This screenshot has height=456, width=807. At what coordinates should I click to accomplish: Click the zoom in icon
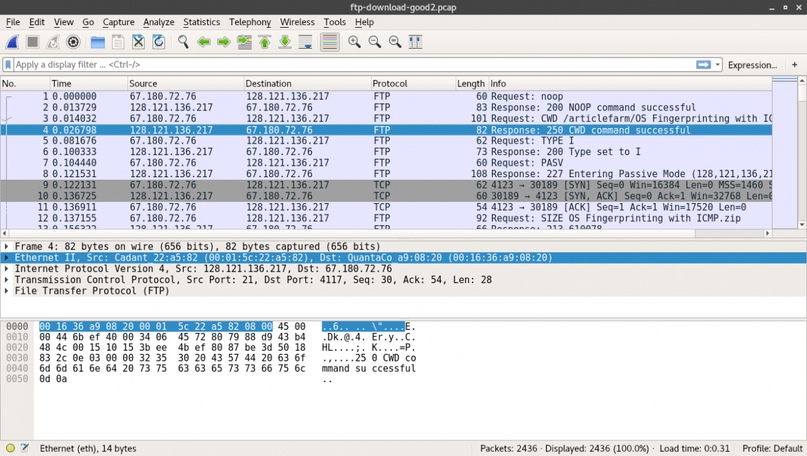[355, 42]
